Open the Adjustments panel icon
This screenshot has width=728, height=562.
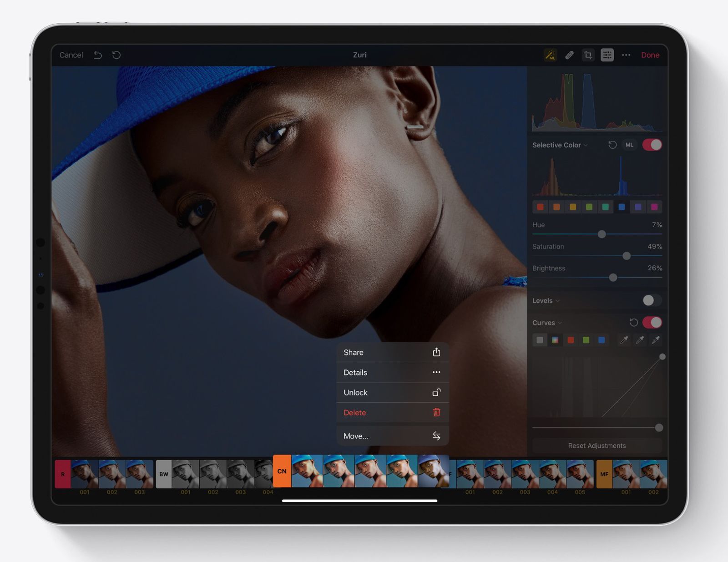point(607,55)
